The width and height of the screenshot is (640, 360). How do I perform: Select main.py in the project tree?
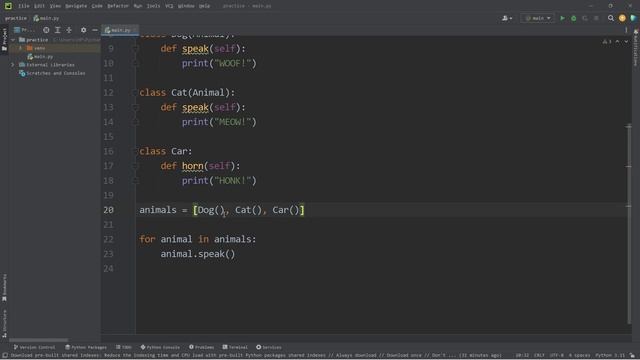tap(40, 56)
